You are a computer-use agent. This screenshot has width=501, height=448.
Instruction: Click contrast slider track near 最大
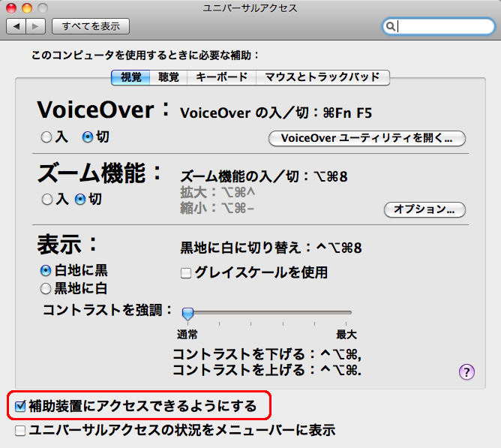346,312
